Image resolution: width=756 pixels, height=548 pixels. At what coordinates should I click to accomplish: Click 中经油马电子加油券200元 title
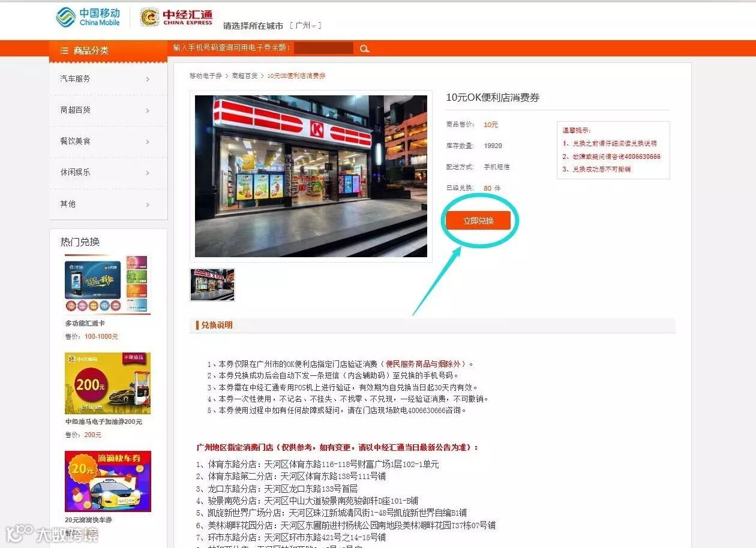tap(104, 421)
